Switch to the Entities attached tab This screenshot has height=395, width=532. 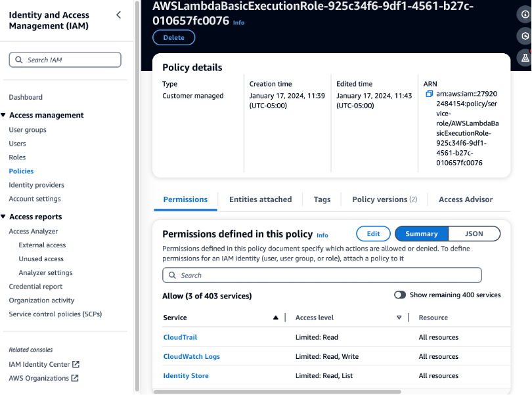260,199
